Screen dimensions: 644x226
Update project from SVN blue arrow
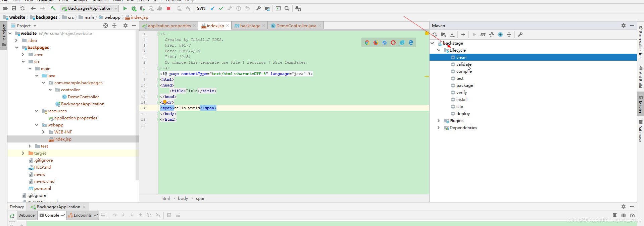coord(212,8)
